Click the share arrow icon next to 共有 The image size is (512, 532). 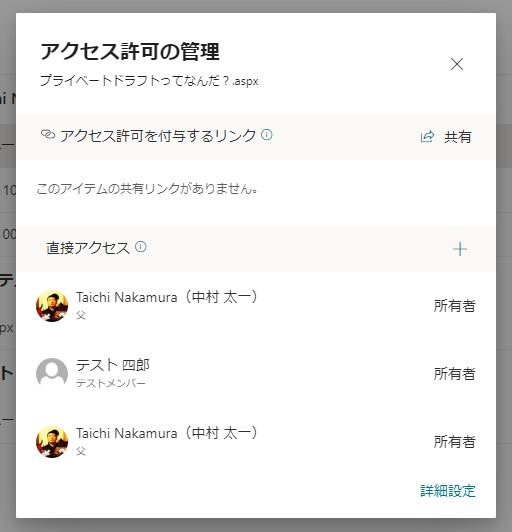point(427,136)
